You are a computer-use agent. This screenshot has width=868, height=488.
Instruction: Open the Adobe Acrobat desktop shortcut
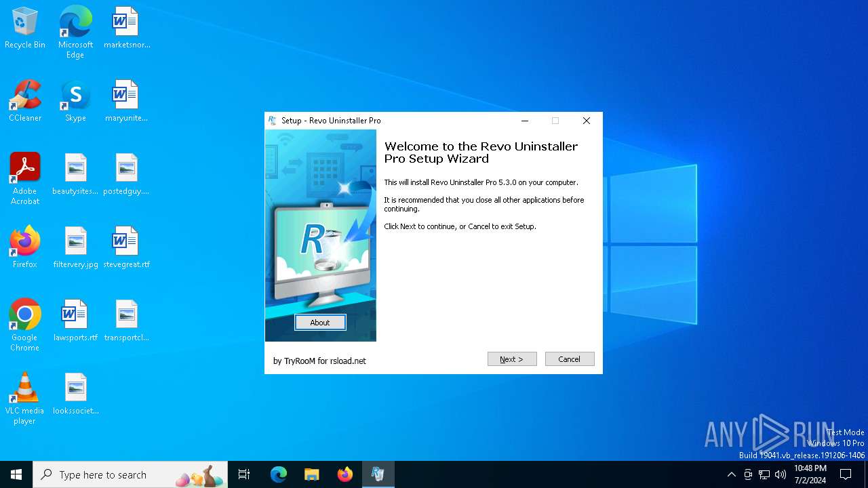tap(25, 179)
